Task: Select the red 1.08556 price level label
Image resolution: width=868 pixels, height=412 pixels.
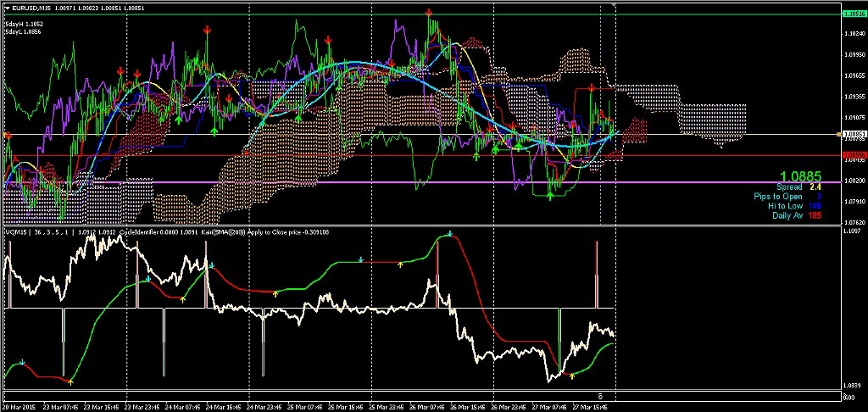Action: pyautogui.click(x=854, y=155)
